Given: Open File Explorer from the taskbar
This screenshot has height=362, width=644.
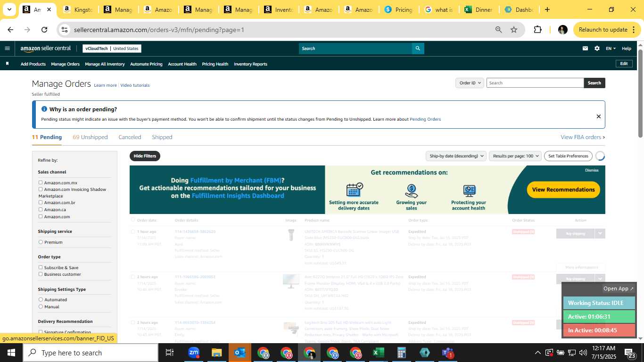Looking at the screenshot, I should (x=216, y=353).
